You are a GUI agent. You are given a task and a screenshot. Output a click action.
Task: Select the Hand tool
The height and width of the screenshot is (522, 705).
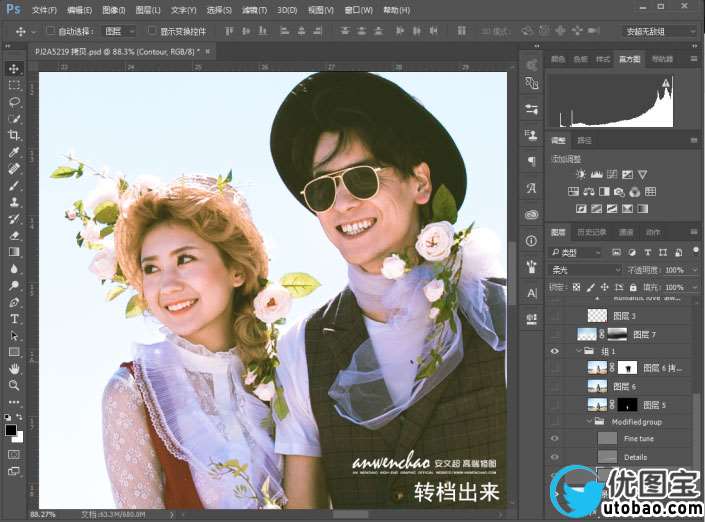tap(14, 369)
